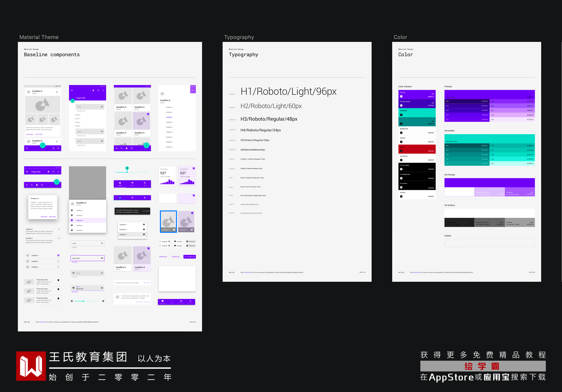Click the bookmark on the first Three-line item
The width and height of the screenshot is (562, 392).
pos(58,280)
